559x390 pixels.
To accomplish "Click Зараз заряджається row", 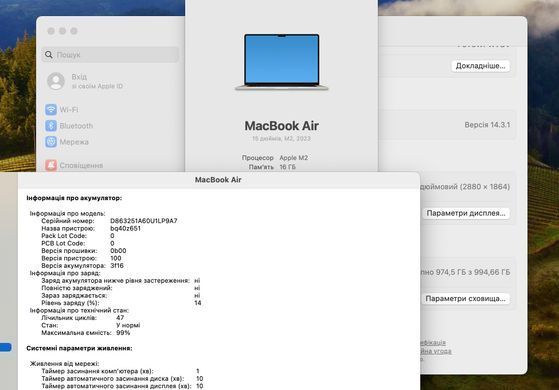I will (x=121, y=296).
